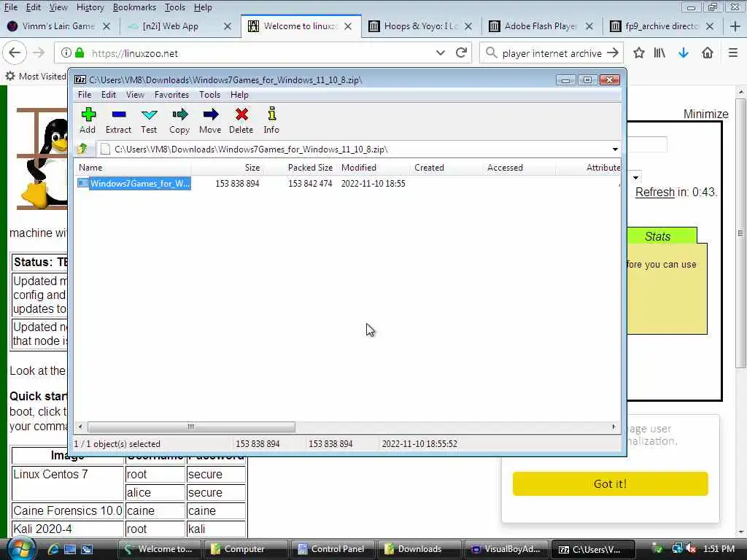Close the Welcome to linuxzoo tab

[x=348, y=26]
